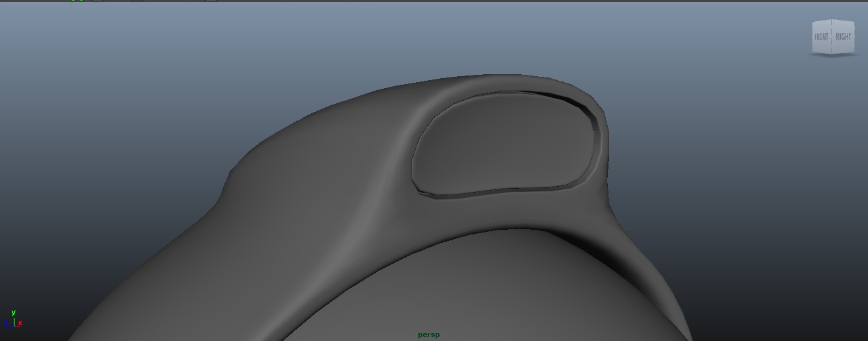Click the persp camera label
Screen dimensions: 868x341
pyautogui.click(x=428, y=335)
